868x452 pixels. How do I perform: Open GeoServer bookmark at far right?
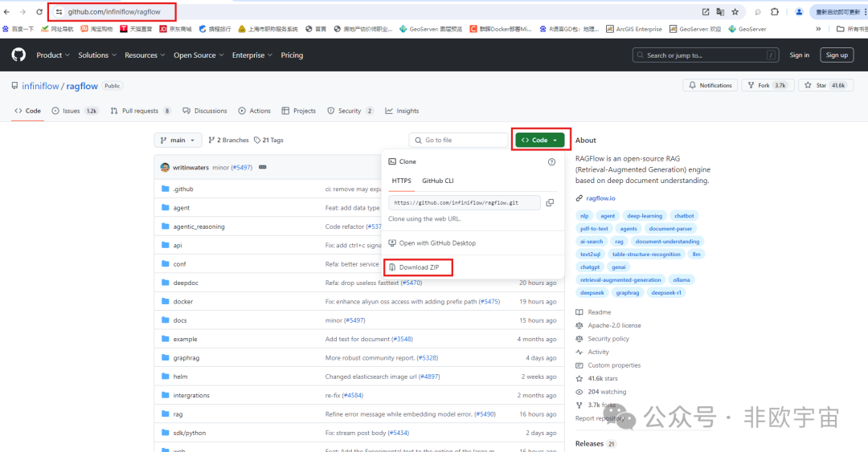tap(747, 29)
